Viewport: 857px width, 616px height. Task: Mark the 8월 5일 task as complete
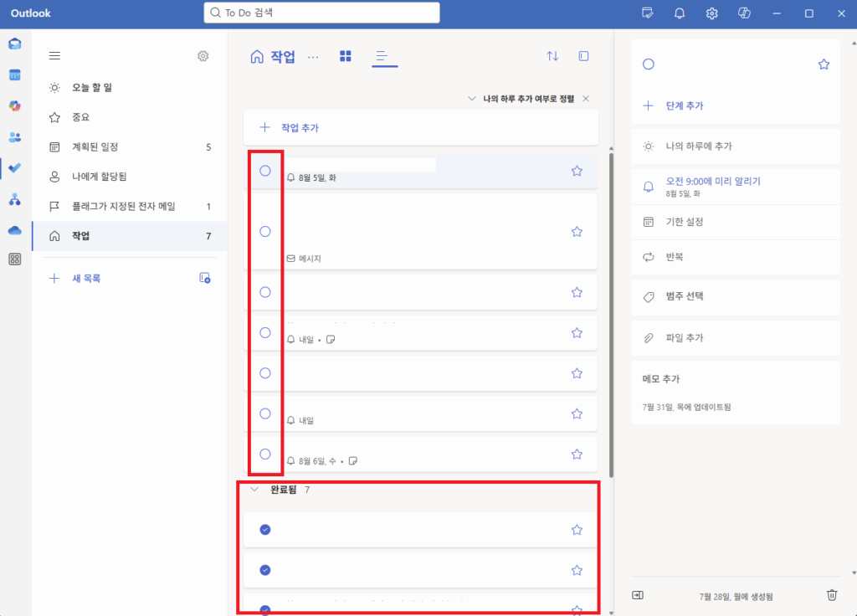[x=264, y=170]
